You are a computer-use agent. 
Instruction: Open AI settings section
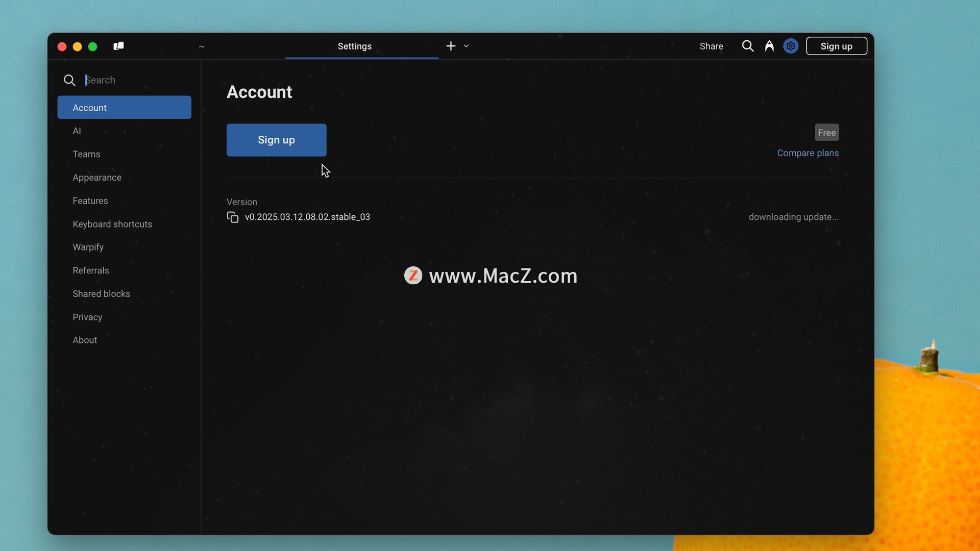click(x=124, y=131)
